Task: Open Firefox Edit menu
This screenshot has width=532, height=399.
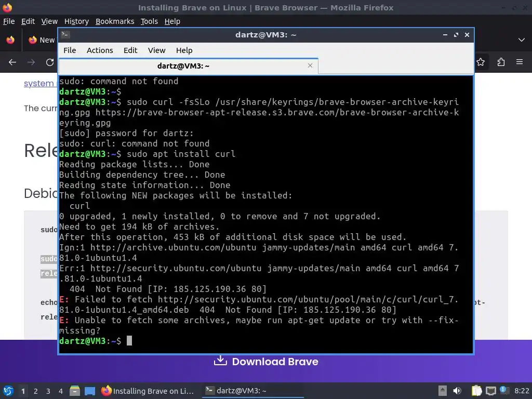Action: (28, 21)
